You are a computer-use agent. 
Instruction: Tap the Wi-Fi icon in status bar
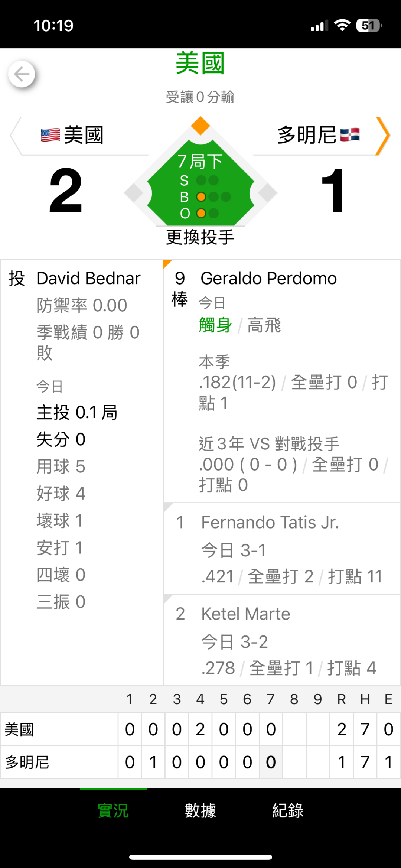point(342,25)
